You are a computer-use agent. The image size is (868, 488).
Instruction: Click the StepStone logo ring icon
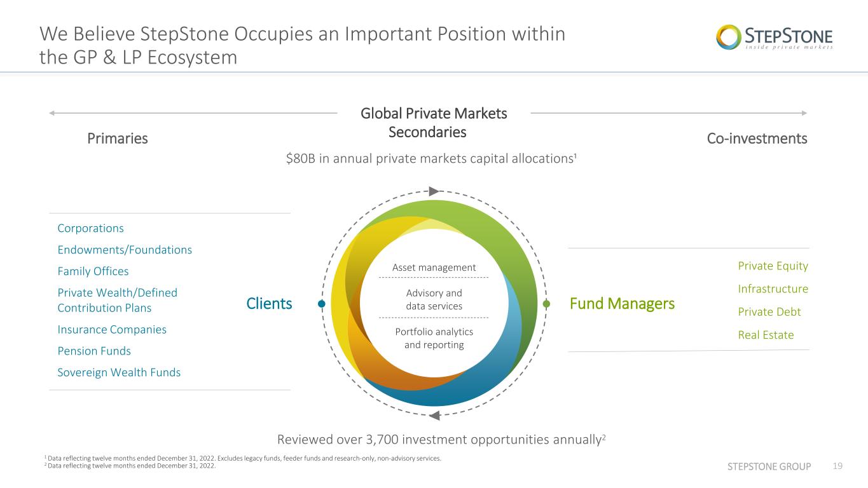tap(729, 37)
